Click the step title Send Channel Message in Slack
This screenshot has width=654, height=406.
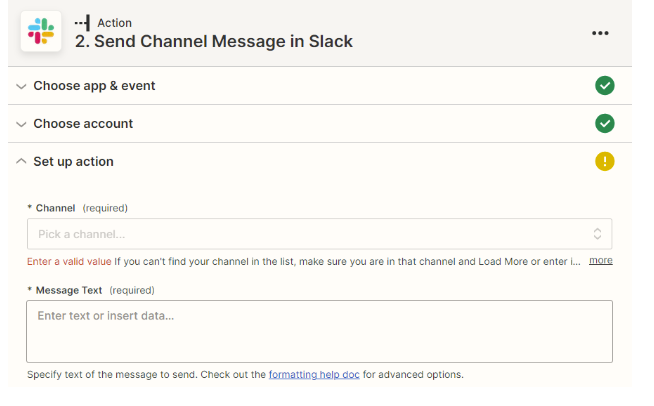click(x=214, y=41)
